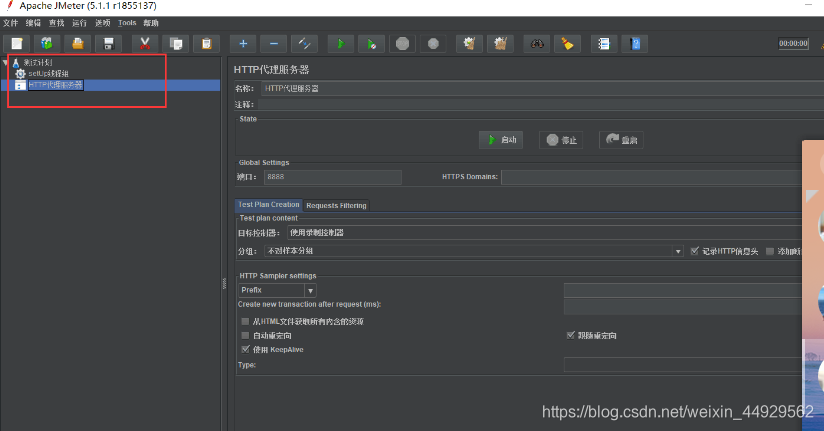Toggle the 记录HTTP信息头 checkbox
Image resolution: width=824 pixels, height=431 pixels.
pyautogui.click(x=694, y=251)
